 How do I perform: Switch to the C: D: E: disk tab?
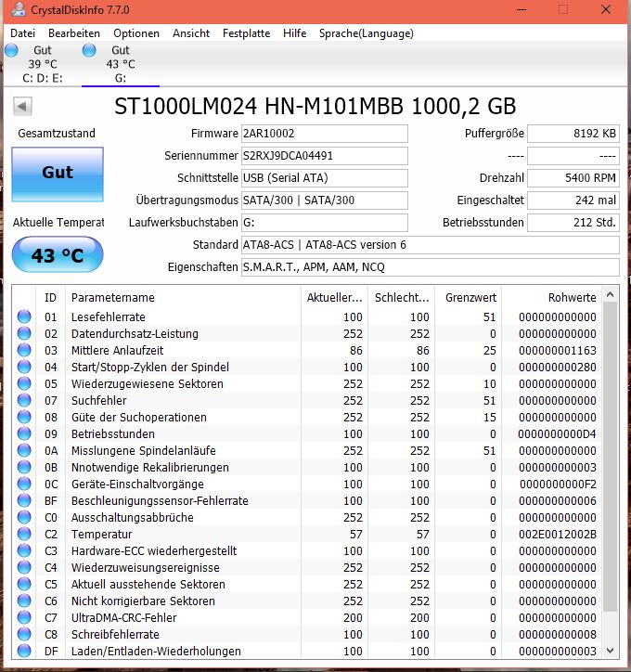(x=43, y=64)
